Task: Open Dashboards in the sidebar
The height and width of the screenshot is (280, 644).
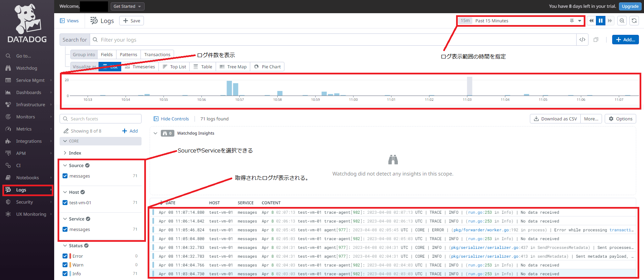Action: point(28,92)
